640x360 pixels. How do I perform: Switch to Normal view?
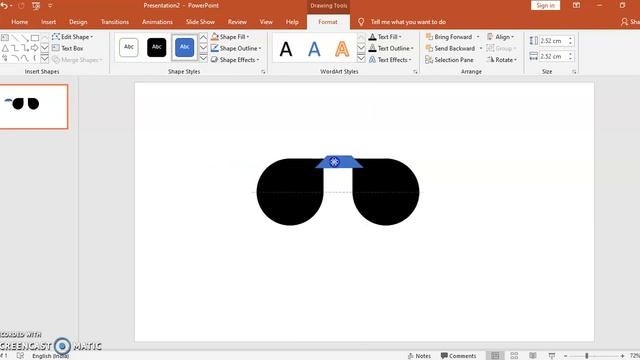495,356
